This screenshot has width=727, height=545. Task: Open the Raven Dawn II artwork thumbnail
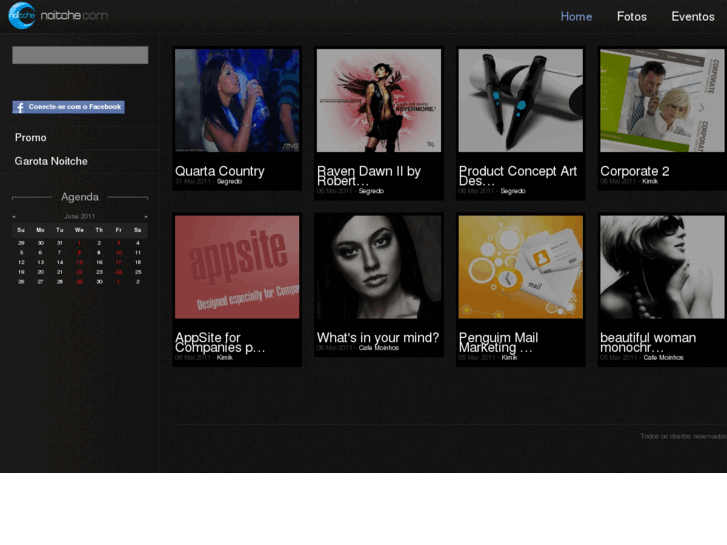379,101
